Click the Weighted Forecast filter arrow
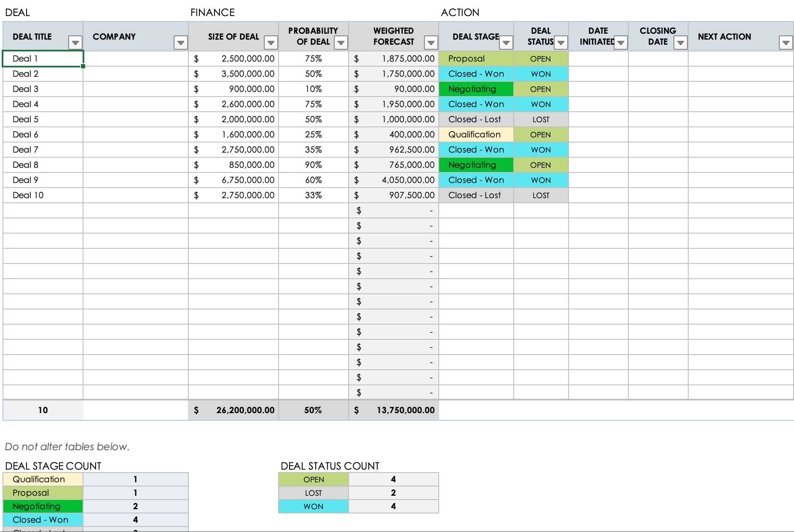Image resolution: width=794 pixels, height=532 pixels. click(431, 43)
